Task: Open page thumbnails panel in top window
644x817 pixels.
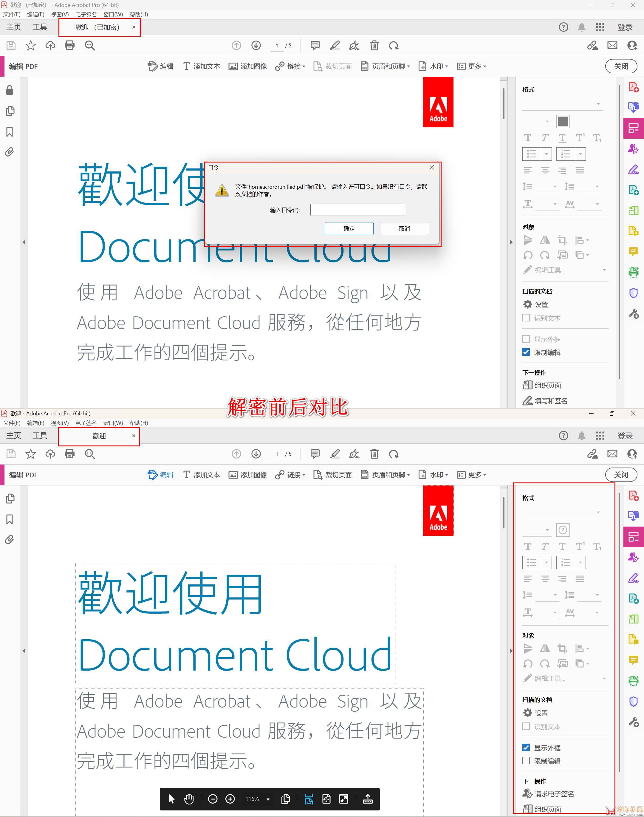Action: point(10,111)
